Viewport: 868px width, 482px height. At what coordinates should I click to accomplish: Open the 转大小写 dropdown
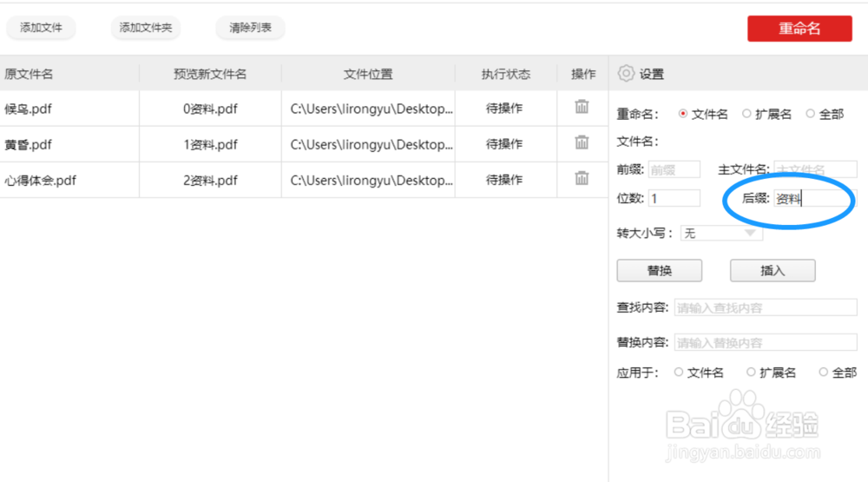(721, 234)
